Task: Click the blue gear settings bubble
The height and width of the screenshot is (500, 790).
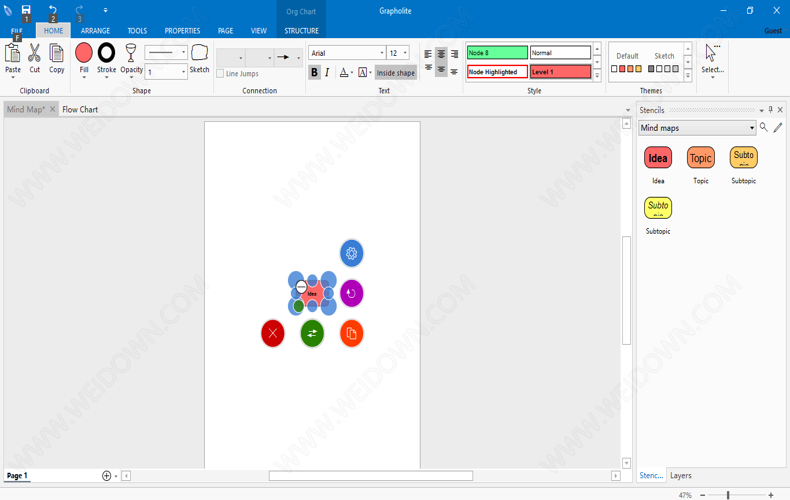Action: point(351,253)
